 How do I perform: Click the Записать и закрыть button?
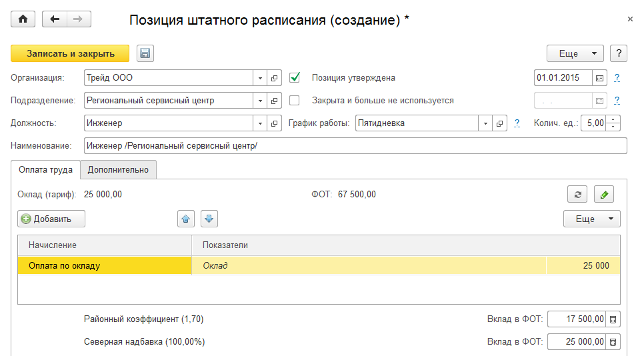(70, 53)
